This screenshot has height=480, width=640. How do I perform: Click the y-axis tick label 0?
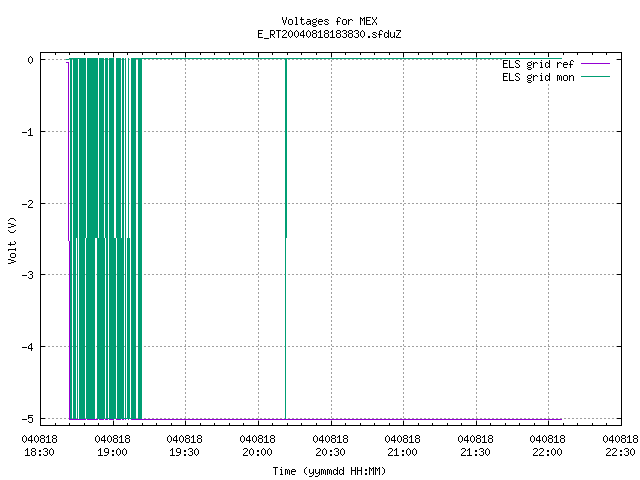click(31, 60)
